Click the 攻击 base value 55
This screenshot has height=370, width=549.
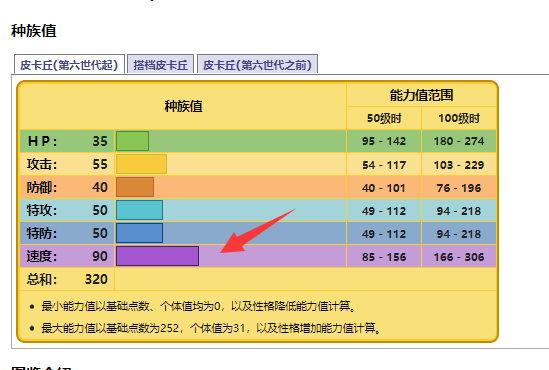(100, 164)
